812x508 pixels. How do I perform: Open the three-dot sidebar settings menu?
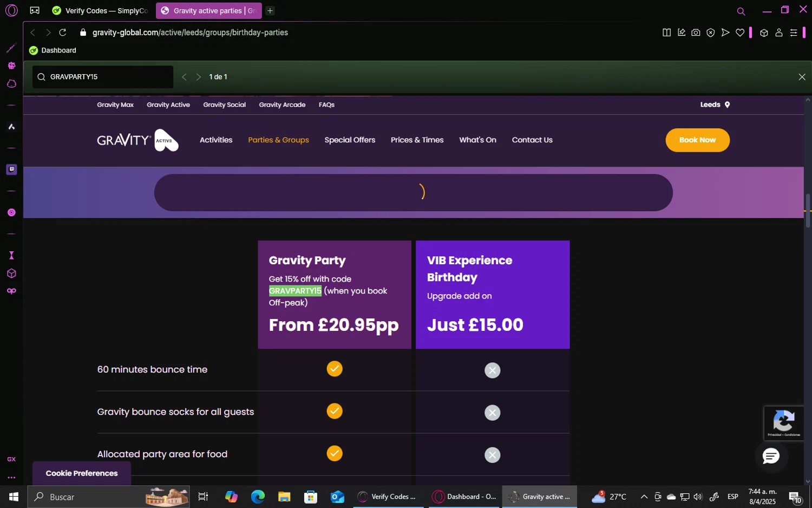[x=11, y=478]
